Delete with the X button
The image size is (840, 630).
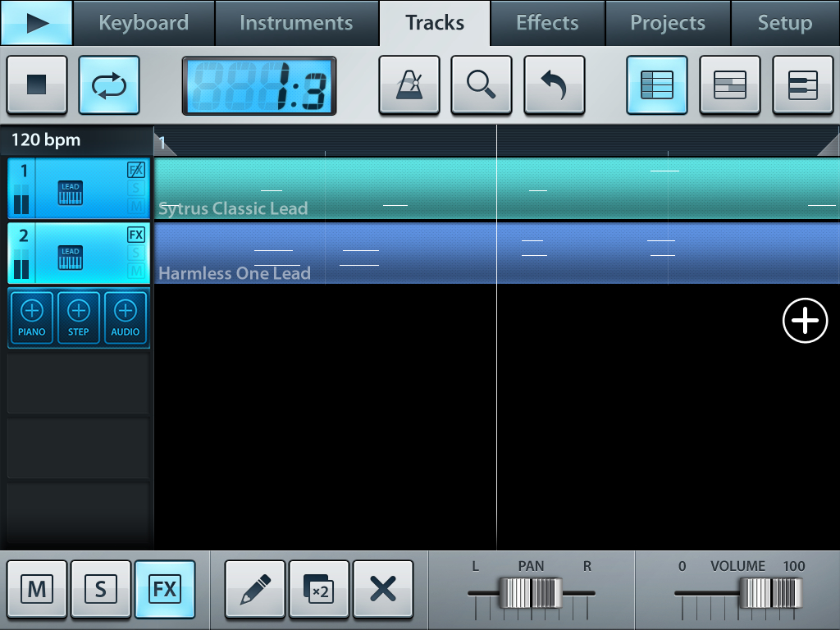point(383,589)
